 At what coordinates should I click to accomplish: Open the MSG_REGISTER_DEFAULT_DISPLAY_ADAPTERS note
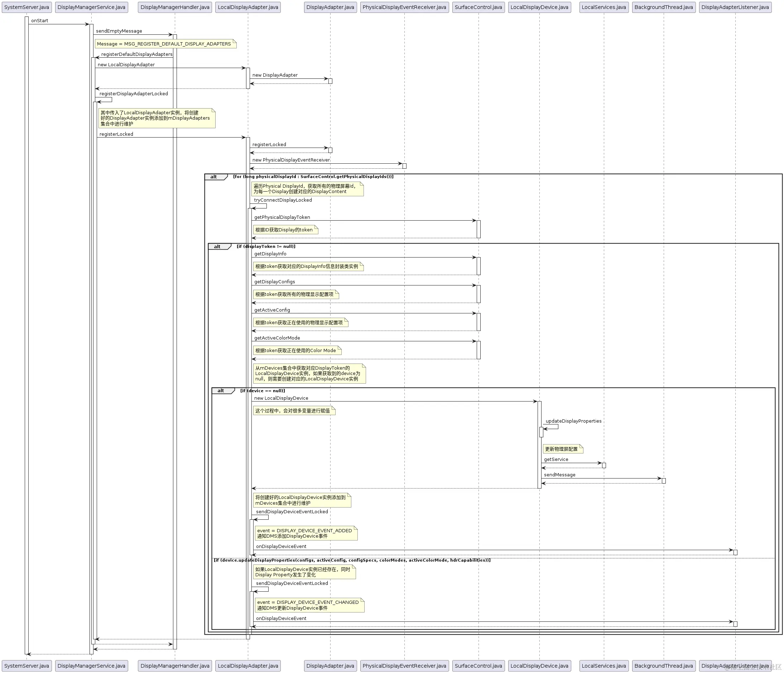166,44
